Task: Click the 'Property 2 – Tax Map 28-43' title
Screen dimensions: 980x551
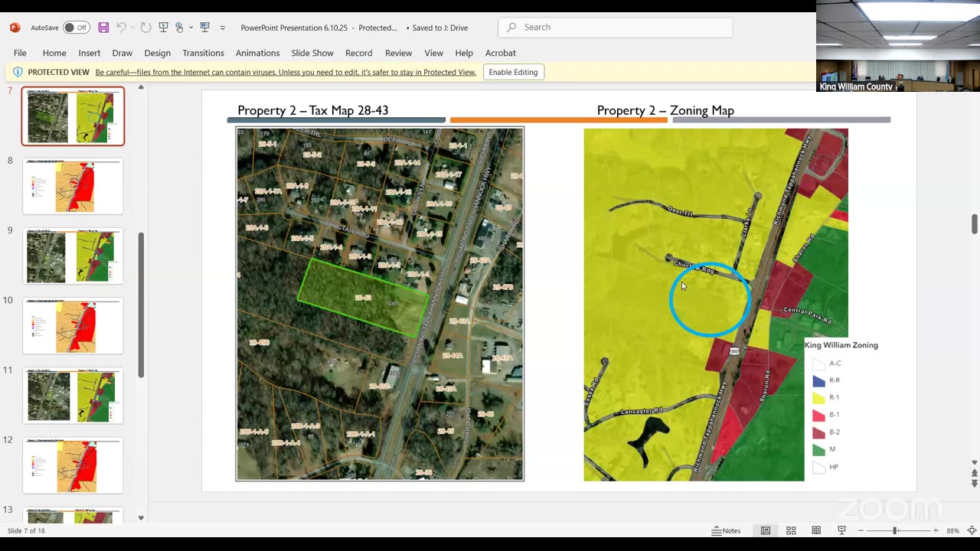Action: (313, 110)
